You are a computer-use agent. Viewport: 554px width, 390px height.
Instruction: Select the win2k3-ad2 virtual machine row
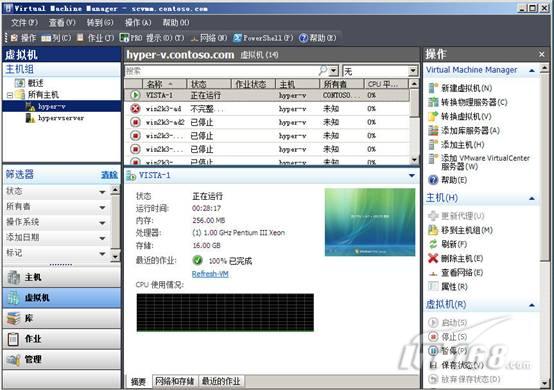[267, 122]
